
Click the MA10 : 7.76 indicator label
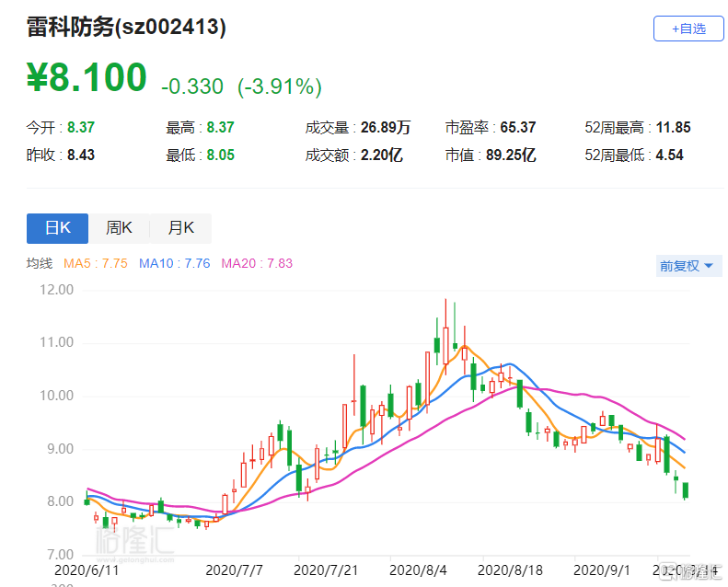175,263
